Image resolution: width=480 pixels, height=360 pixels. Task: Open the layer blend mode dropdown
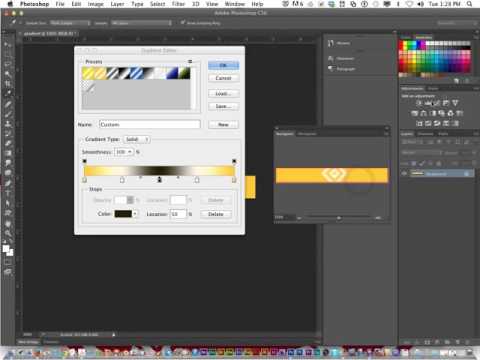pyautogui.click(x=422, y=153)
